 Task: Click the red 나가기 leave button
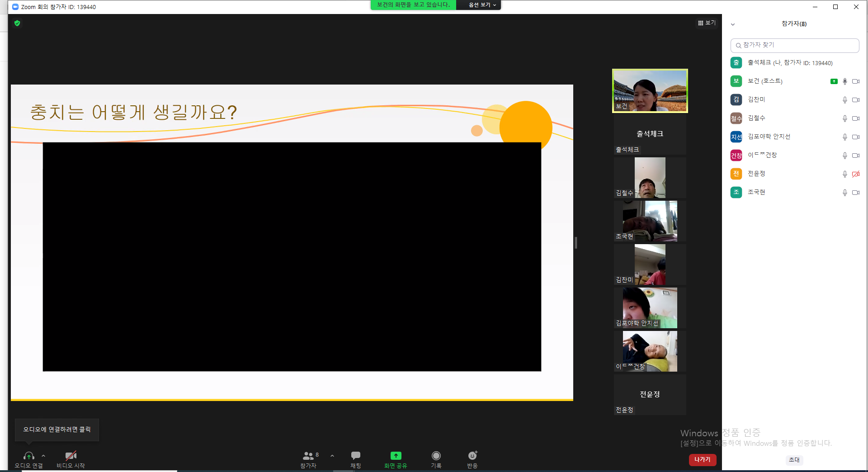(x=703, y=460)
